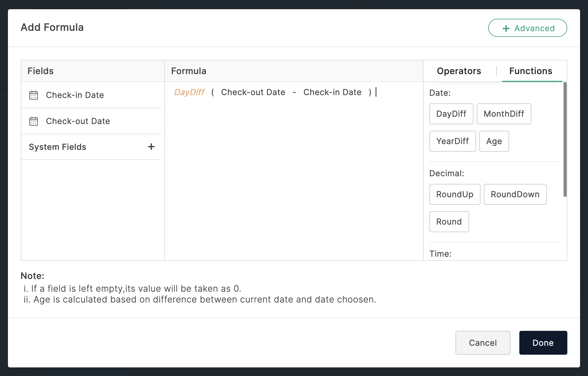This screenshot has width=588, height=376.
Task: Confirm the formula with Done
Action: coord(543,343)
